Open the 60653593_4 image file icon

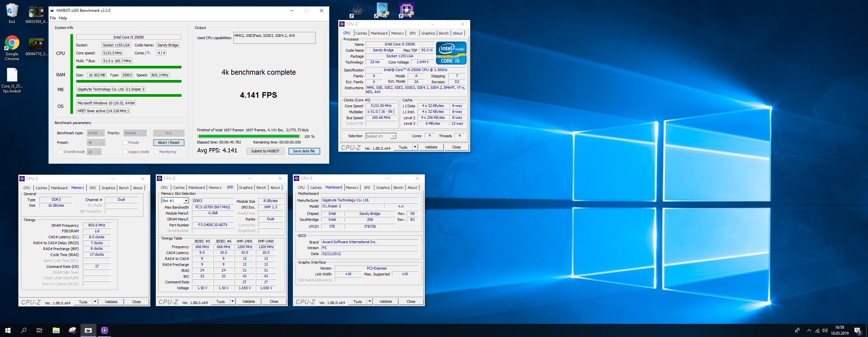click(36, 14)
